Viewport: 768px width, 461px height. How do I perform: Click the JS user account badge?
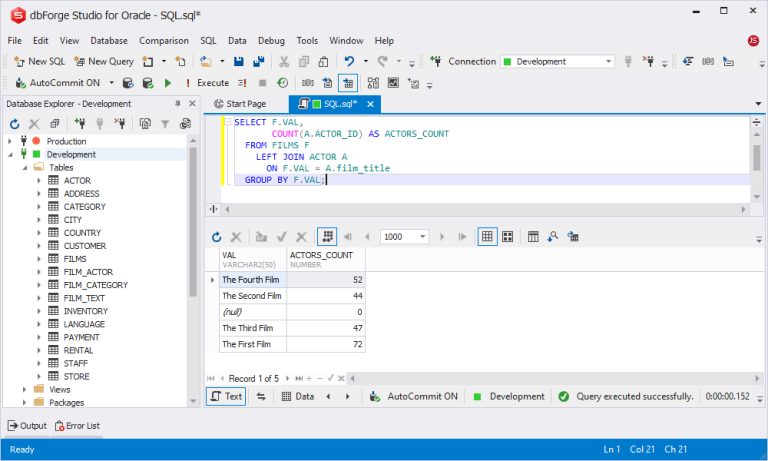[753, 41]
